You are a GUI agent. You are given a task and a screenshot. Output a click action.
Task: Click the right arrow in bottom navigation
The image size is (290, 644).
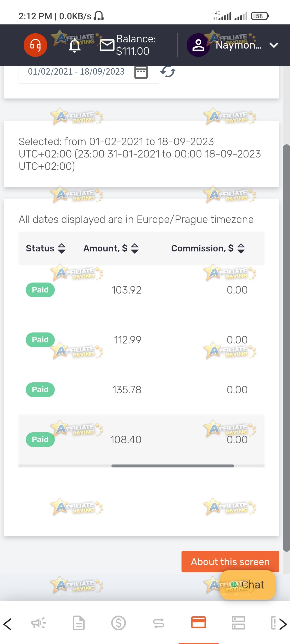pyautogui.click(x=283, y=624)
